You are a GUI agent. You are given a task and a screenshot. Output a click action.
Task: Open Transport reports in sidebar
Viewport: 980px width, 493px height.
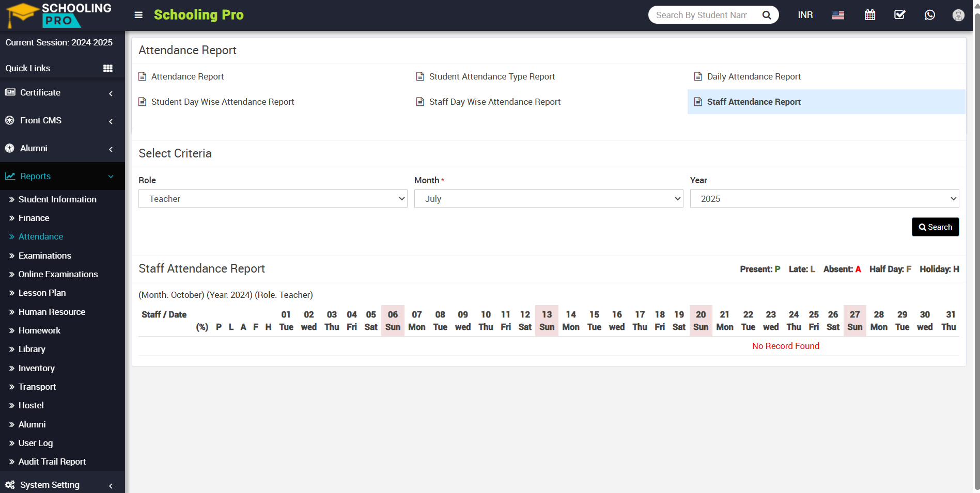pos(37,387)
